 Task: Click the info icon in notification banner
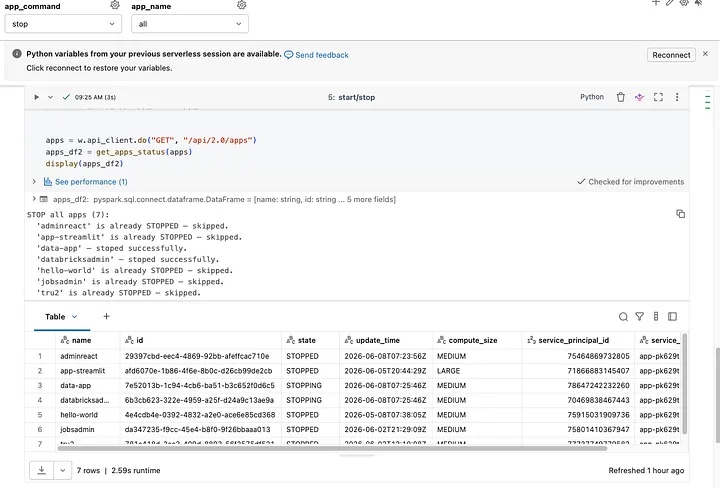pyautogui.click(x=17, y=54)
